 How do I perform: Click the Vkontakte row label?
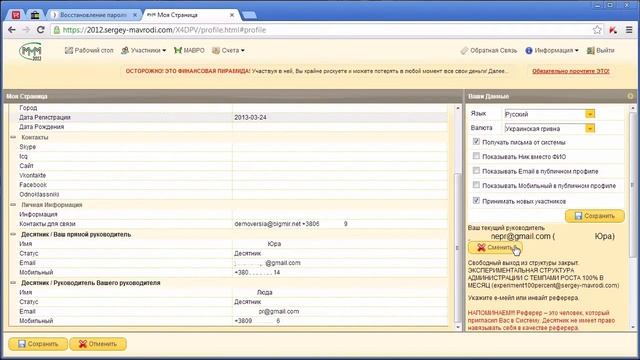(x=33, y=175)
